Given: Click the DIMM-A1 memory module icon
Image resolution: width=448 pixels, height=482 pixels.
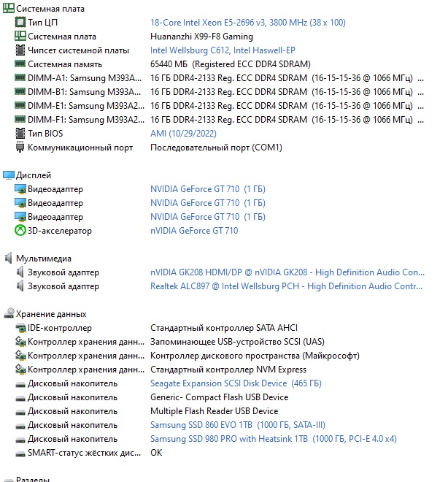Looking at the screenshot, I should tap(20, 77).
